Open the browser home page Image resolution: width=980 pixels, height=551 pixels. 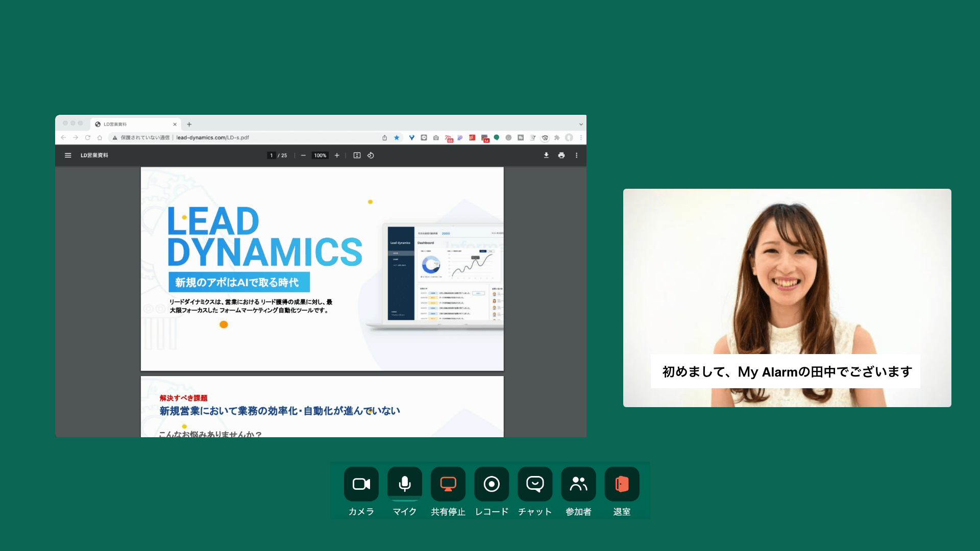pos(100,138)
